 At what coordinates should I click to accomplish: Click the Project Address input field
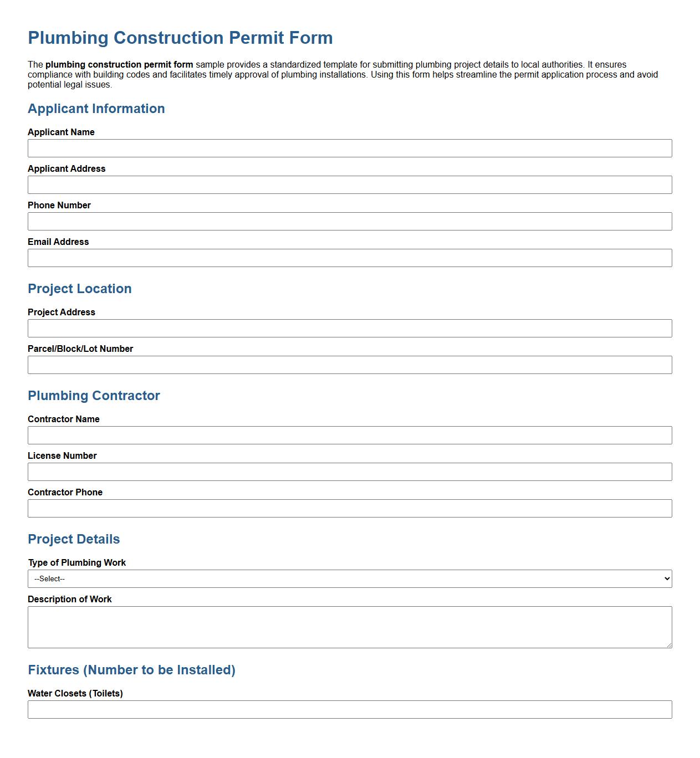pyautogui.click(x=349, y=328)
